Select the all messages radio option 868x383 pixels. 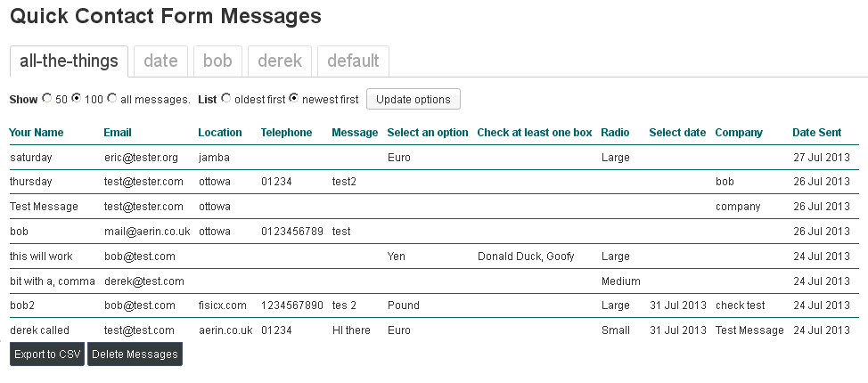tap(111, 99)
